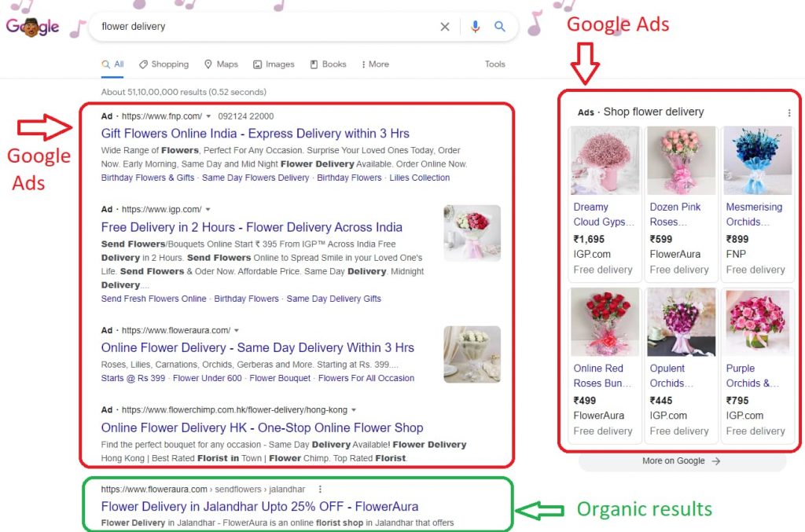Click phone number 092124 22000 in fnp ad
The image size is (805, 532).
(246, 116)
